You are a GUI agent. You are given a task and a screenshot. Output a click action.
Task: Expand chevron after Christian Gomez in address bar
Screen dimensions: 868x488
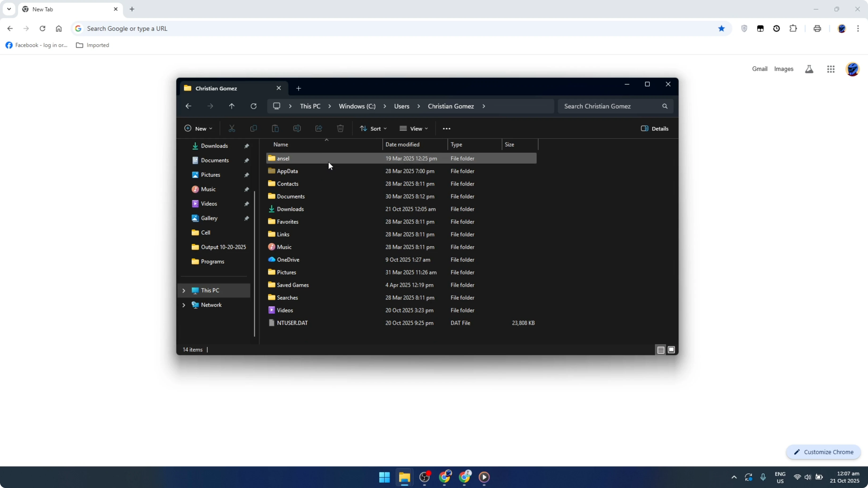484,106
